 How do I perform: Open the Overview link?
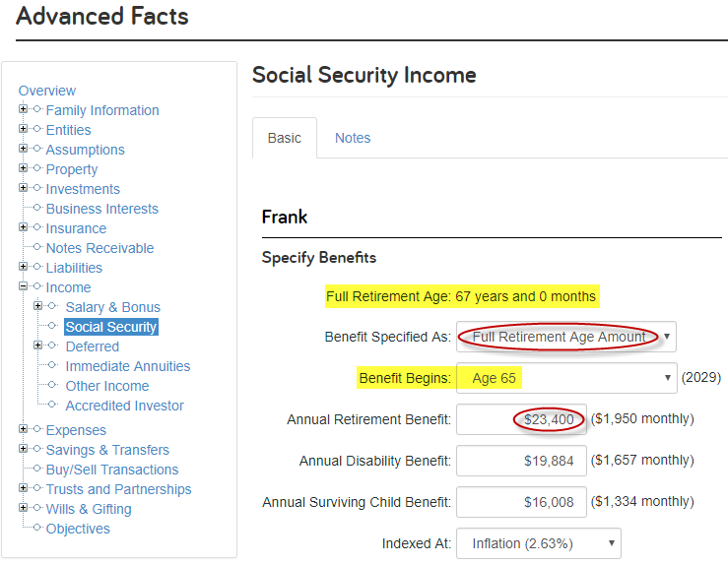[47, 91]
